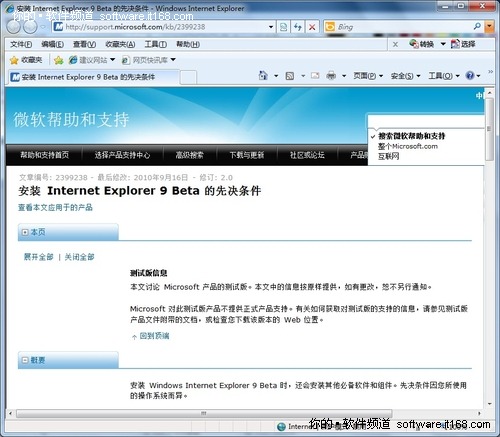Image resolution: width=500 pixels, height=437 pixels.
Task: Open the 建议网站 suggested sites dropdown
Action: (x=92, y=60)
